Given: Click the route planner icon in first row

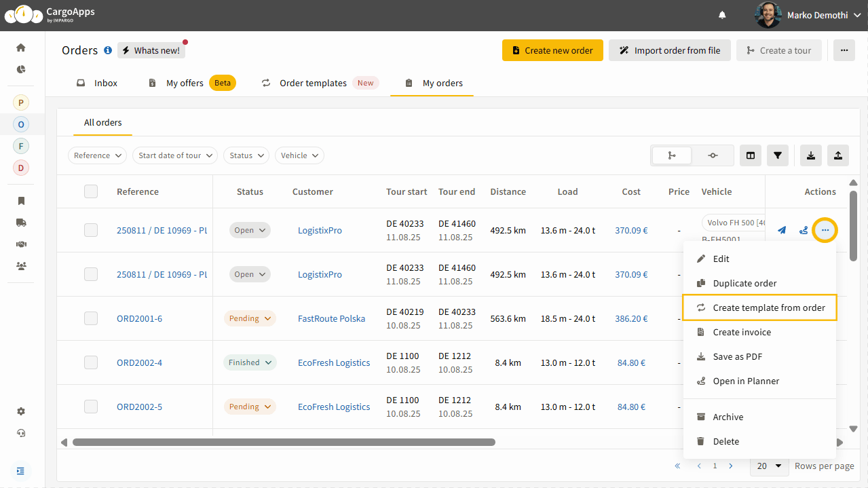Looking at the screenshot, I should [x=804, y=231].
